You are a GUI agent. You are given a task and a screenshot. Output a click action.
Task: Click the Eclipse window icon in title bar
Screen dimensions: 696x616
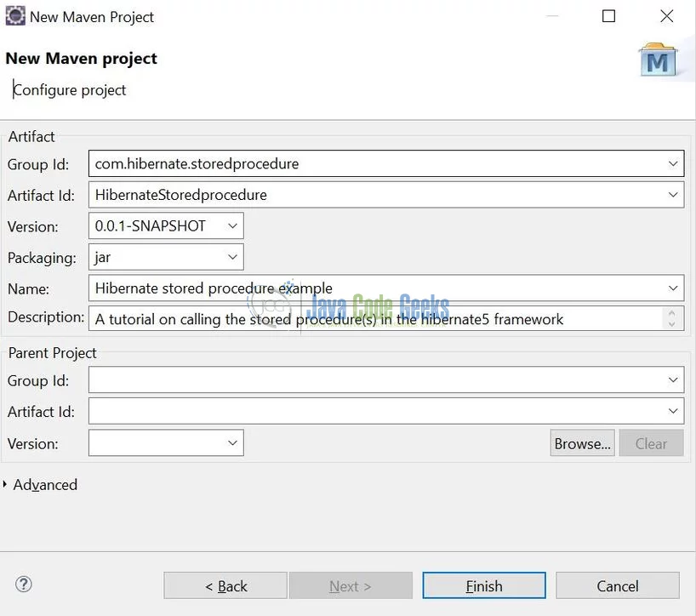pos(15,16)
